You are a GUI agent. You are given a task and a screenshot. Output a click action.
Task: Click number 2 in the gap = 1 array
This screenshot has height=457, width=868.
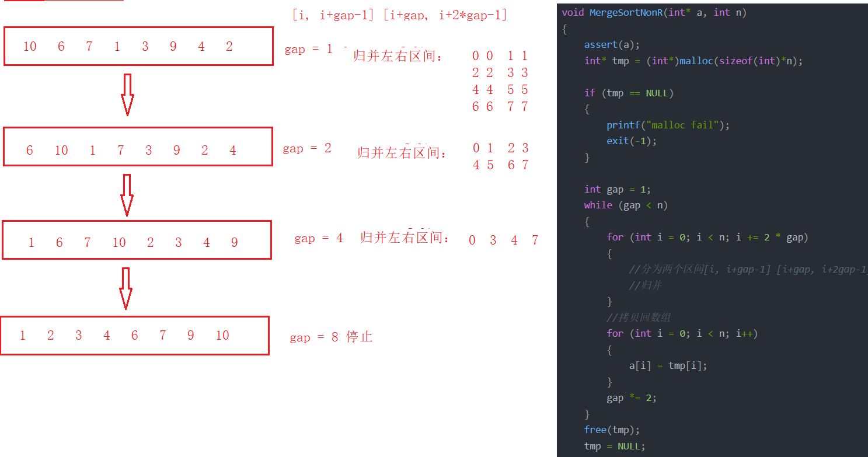click(229, 47)
